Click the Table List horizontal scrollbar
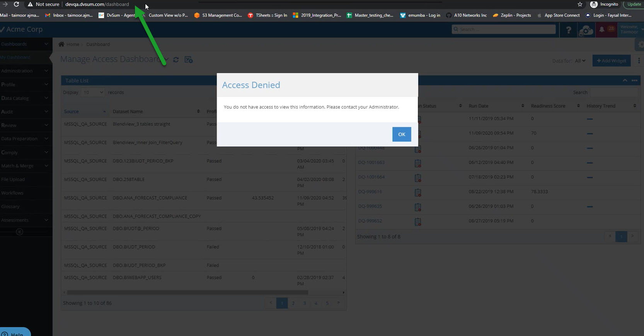This screenshot has height=336, width=644. [187, 292]
